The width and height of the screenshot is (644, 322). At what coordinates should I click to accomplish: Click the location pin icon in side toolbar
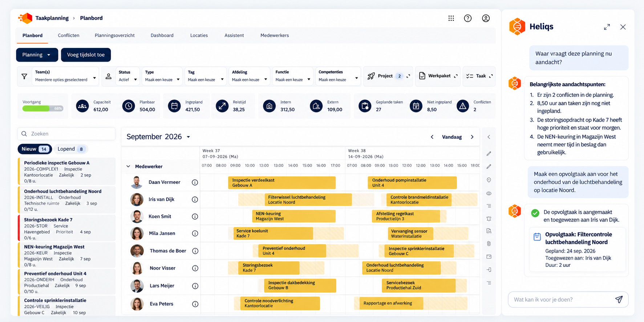tap(489, 180)
